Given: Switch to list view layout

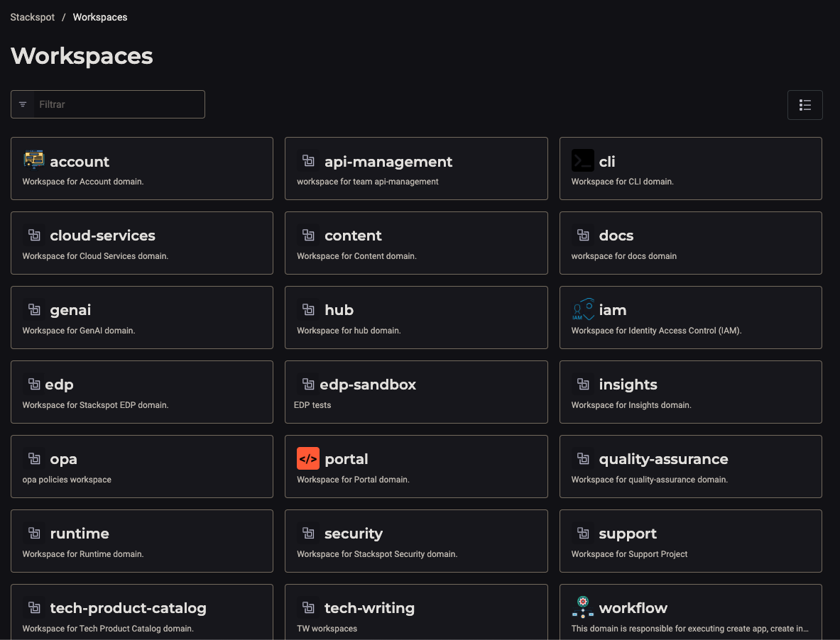Looking at the screenshot, I should coord(804,105).
